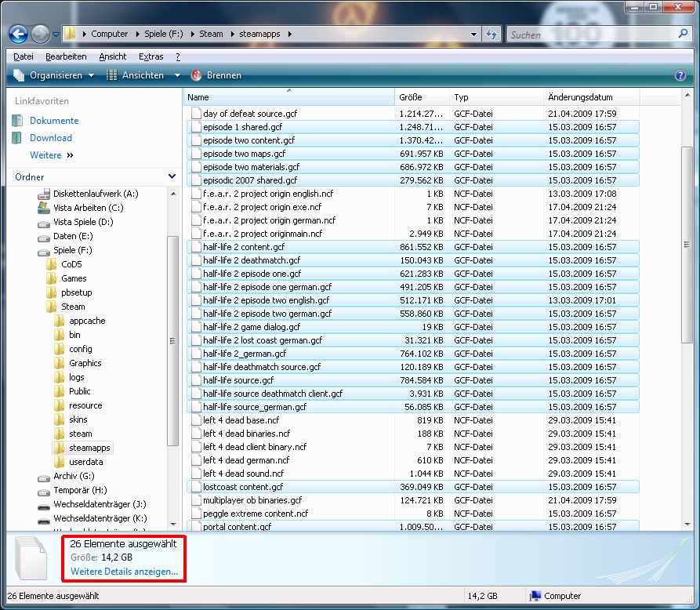
Task: Click the Computer icon in status bar
Action: click(535, 596)
